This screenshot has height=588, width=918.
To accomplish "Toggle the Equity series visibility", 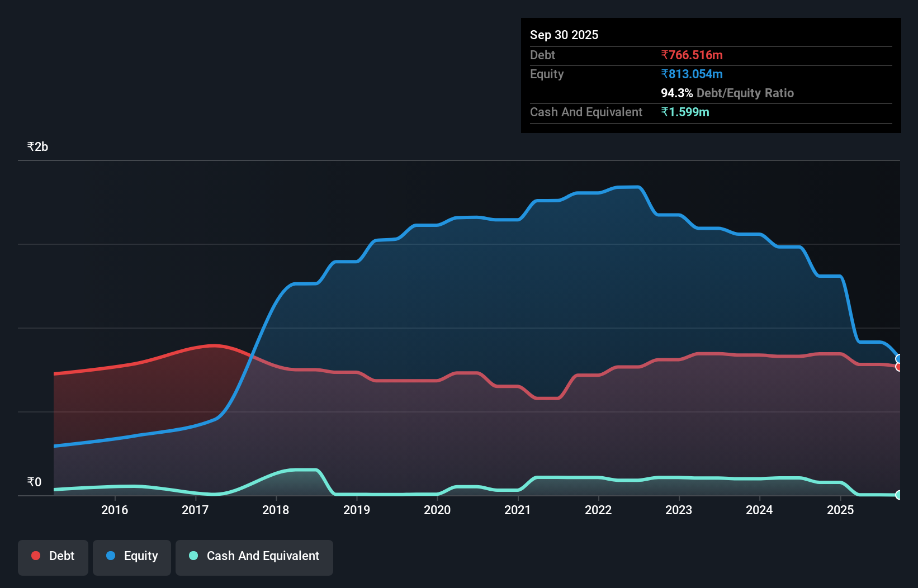I will tap(131, 556).
